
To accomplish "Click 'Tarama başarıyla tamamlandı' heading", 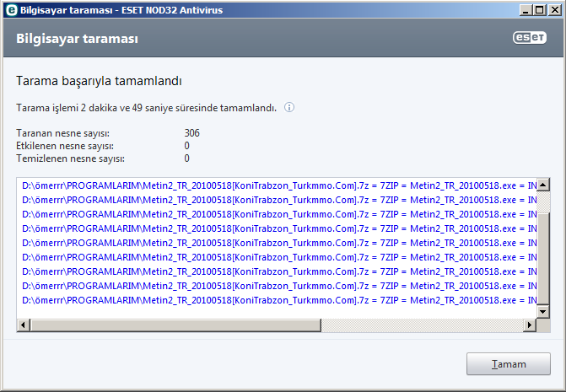I will (x=99, y=81).
